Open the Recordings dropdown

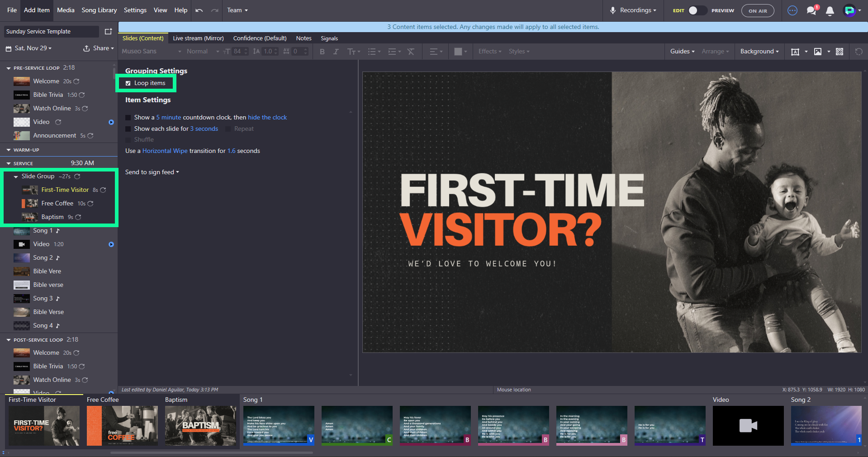pos(633,10)
